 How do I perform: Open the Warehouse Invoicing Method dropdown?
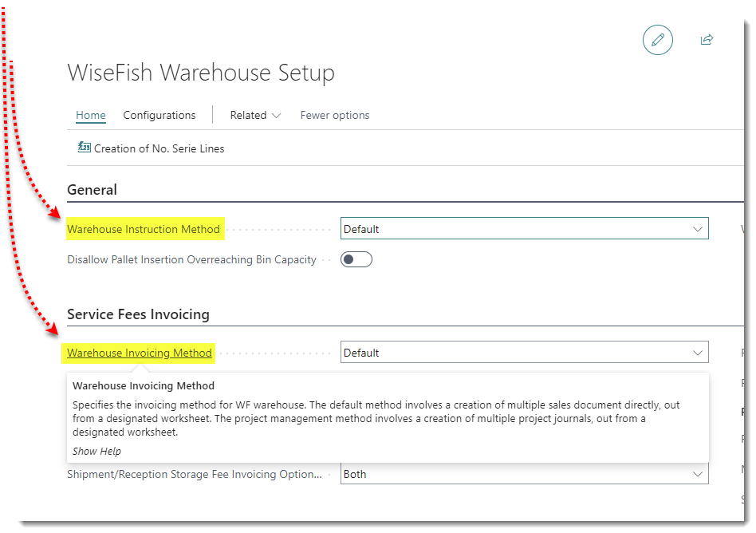(x=524, y=353)
